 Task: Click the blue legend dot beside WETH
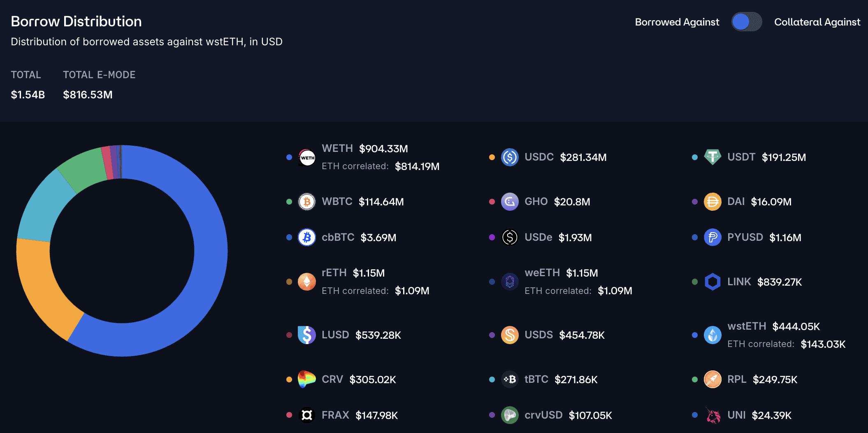tap(289, 157)
